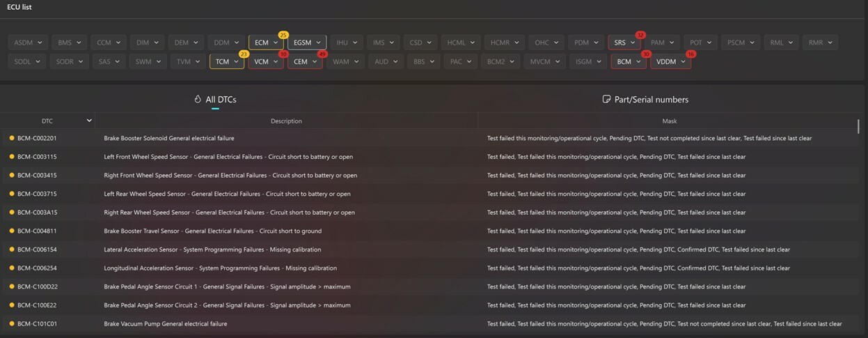Select the BCM-C003115 wheel speed sensor row

tap(430, 157)
